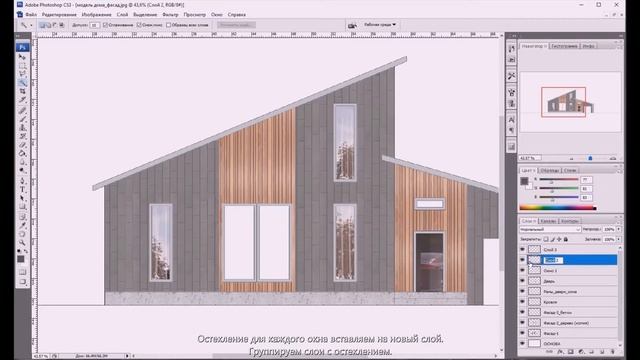Select the Move tool

(22, 57)
